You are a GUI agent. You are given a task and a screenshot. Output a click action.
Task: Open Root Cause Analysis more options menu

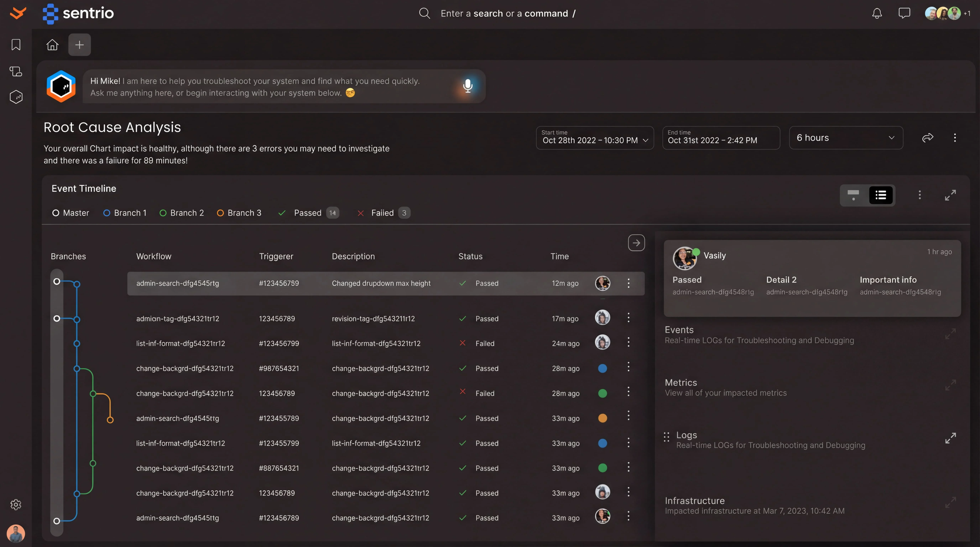955,138
